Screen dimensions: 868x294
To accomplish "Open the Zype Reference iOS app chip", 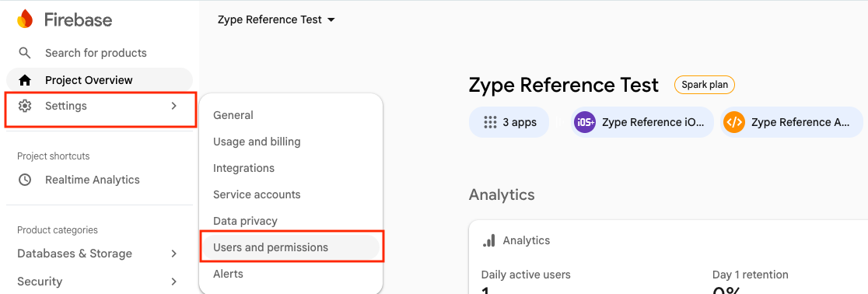I will pyautogui.click(x=642, y=122).
